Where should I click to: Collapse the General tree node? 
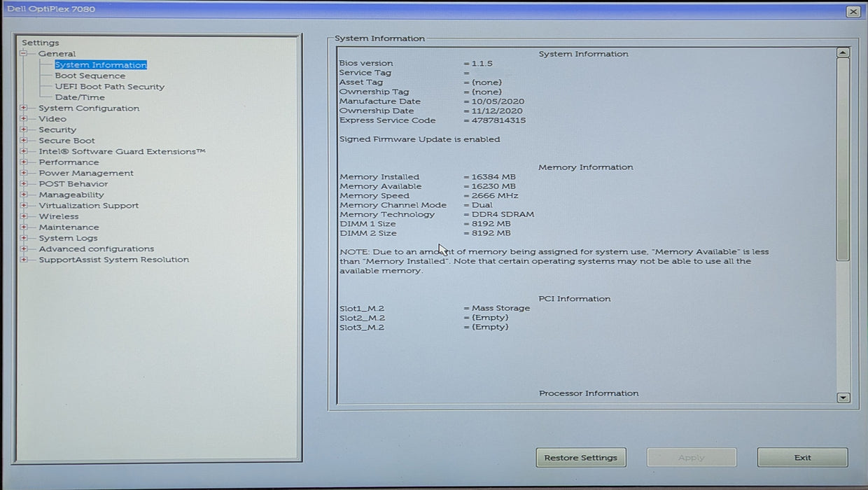tap(24, 54)
